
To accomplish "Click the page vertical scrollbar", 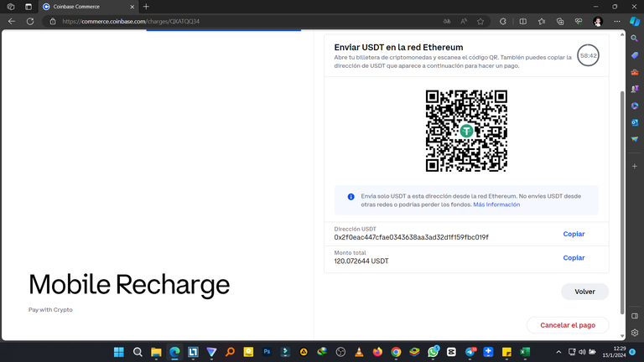I will point(622,201).
